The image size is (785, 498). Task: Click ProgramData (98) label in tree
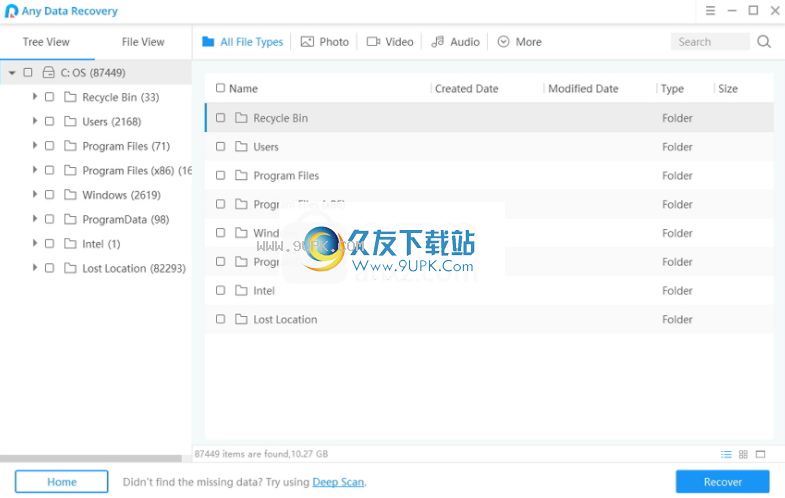pyautogui.click(x=126, y=219)
